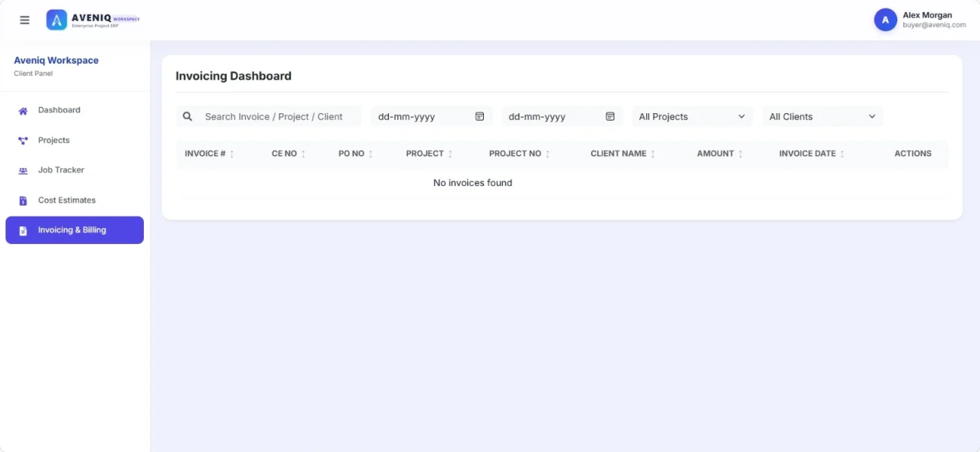980x452 pixels.
Task: Open the second date field's calendar icon
Action: (610, 117)
